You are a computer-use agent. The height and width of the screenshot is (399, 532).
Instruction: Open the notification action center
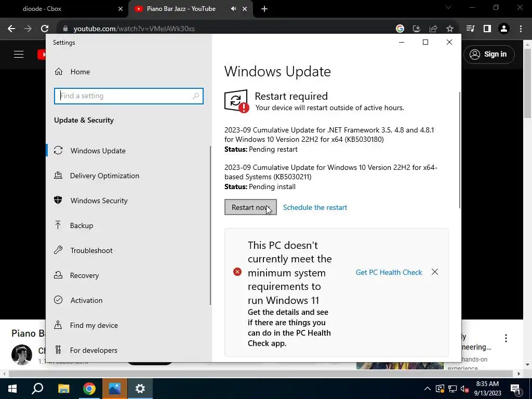tap(516, 389)
